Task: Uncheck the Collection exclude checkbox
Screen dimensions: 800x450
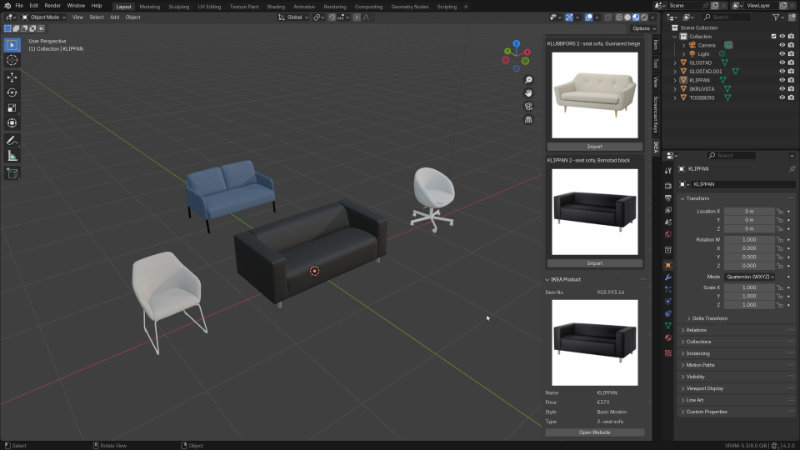Action: (x=773, y=36)
